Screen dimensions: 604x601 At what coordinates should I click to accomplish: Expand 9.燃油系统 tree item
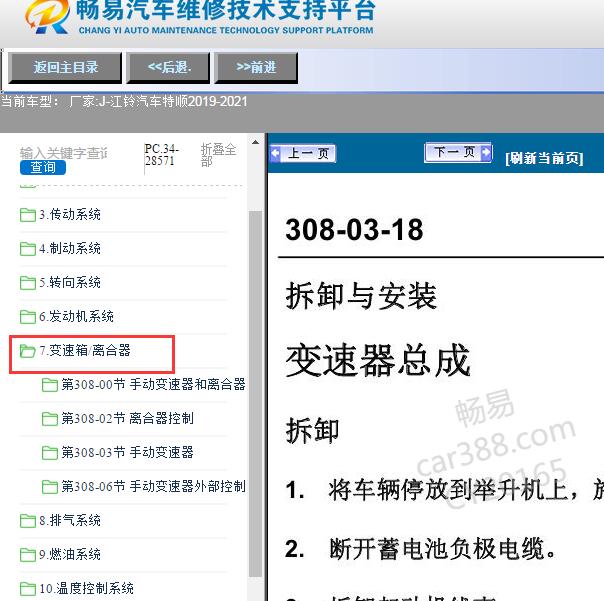tap(70, 555)
